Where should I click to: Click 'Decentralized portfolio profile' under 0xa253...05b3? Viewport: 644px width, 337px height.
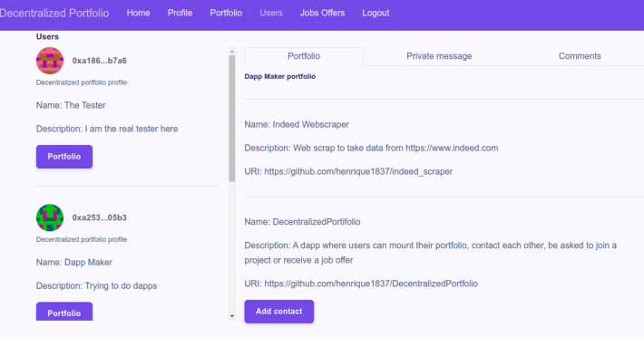point(82,239)
